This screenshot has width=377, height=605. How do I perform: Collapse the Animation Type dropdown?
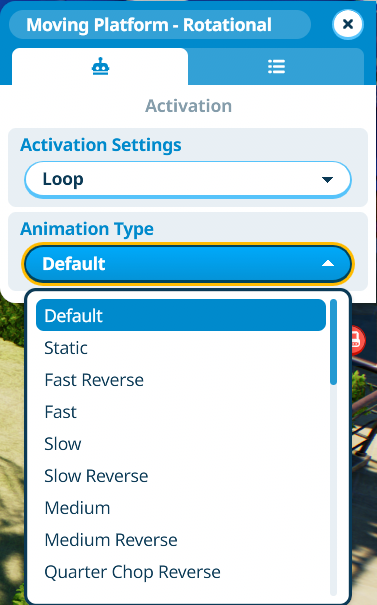188,264
